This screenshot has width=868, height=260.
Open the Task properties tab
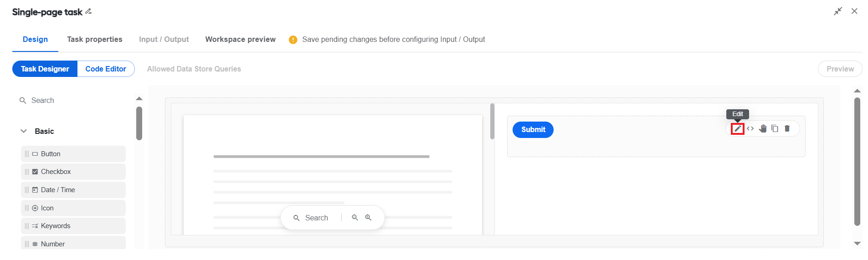tap(95, 39)
